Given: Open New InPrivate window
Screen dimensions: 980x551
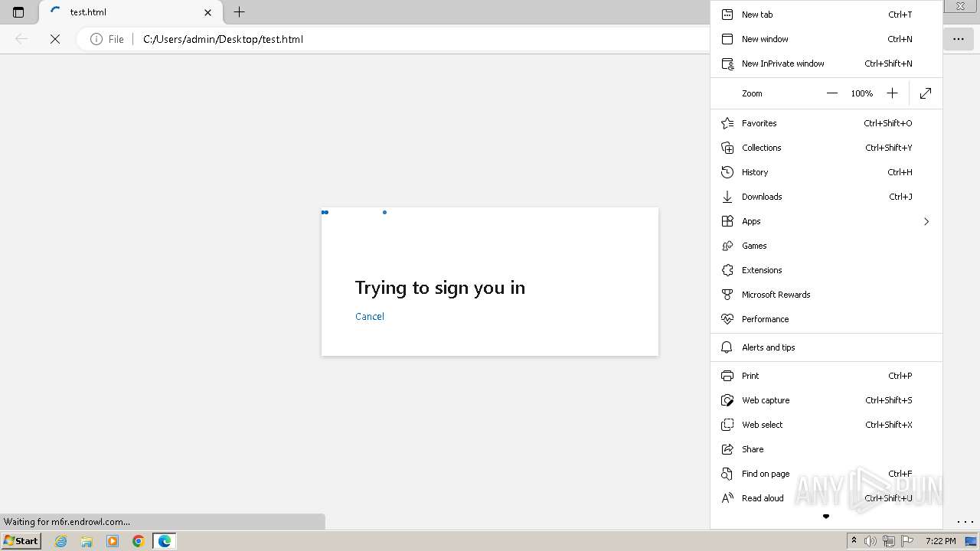Looking at the screenshot, I should tap(826, 64).
